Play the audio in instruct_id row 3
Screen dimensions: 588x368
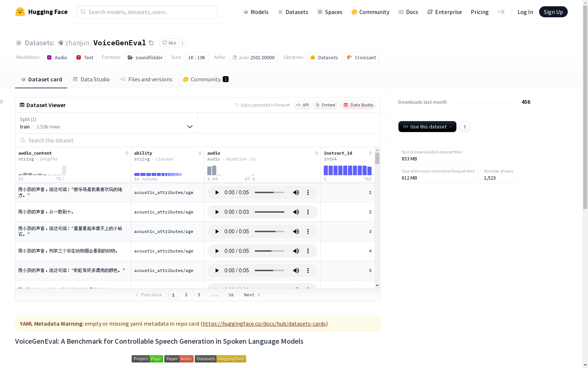pos(217,231)
